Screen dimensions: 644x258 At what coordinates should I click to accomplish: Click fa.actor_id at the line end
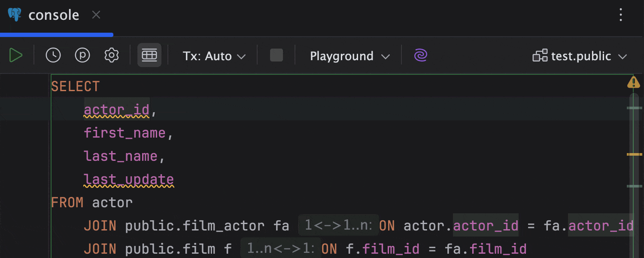click(589, 226)
